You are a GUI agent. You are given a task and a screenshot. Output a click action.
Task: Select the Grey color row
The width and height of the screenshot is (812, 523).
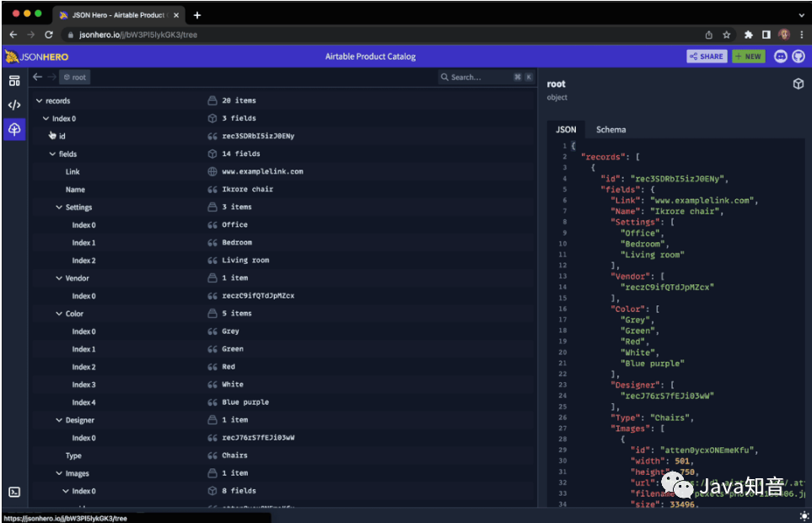pyautogui.click(x=282, y=332)
